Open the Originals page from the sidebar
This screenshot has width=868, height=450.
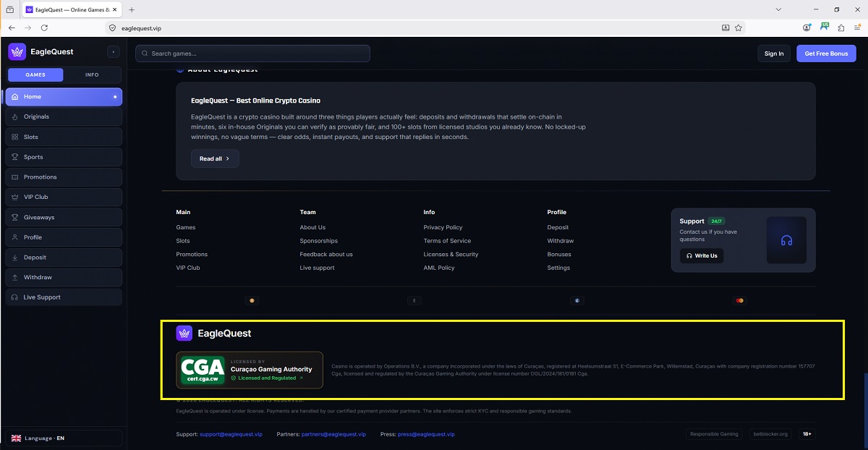click(64, 116)
